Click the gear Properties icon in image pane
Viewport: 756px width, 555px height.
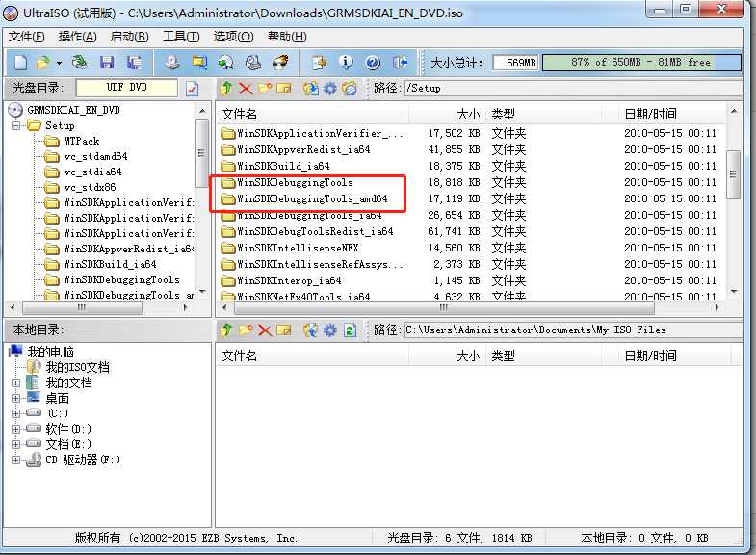(329, 89)
